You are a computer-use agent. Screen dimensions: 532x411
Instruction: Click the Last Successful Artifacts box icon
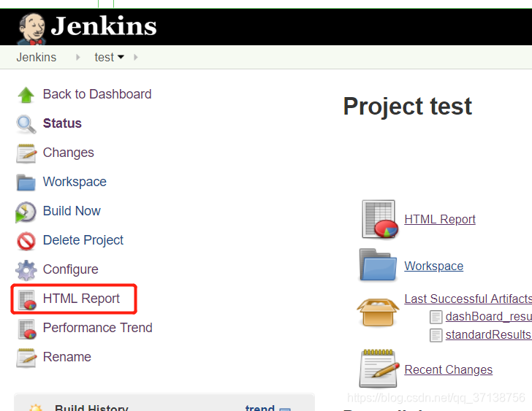click(378, 312)
